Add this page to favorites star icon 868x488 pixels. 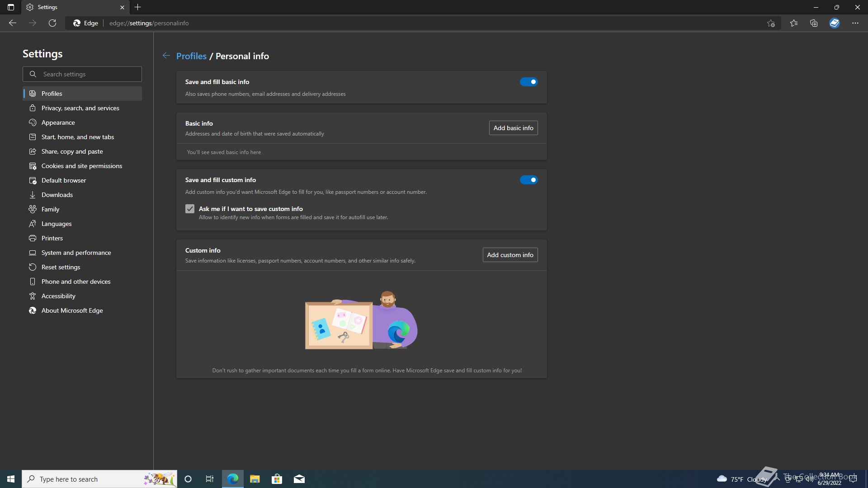[x=771, y=23]
